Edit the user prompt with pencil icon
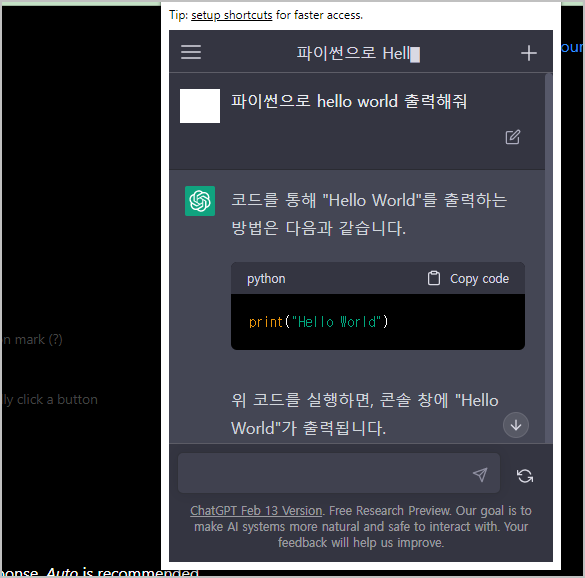 coord(513,137)
